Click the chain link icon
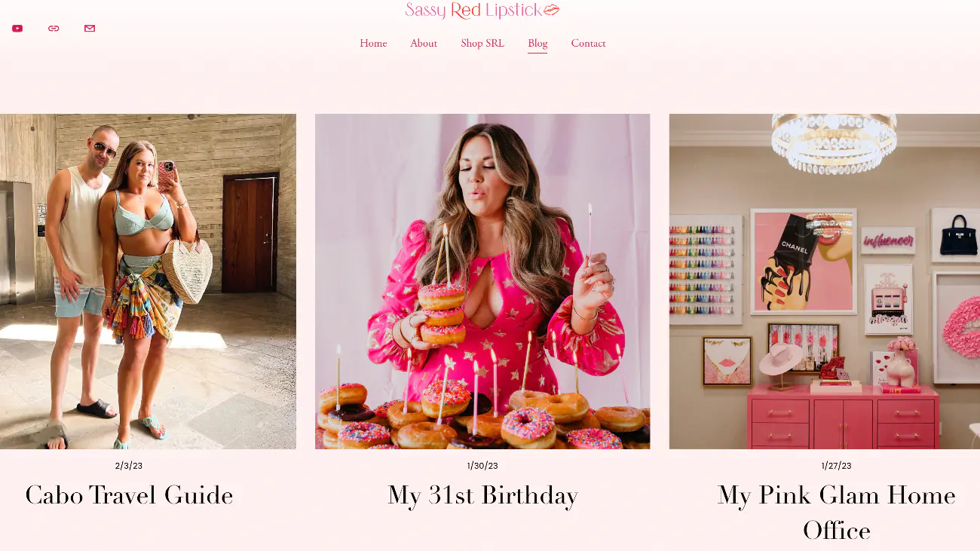The width and height of the screenshot is (980, 551). tap(54, 29)
